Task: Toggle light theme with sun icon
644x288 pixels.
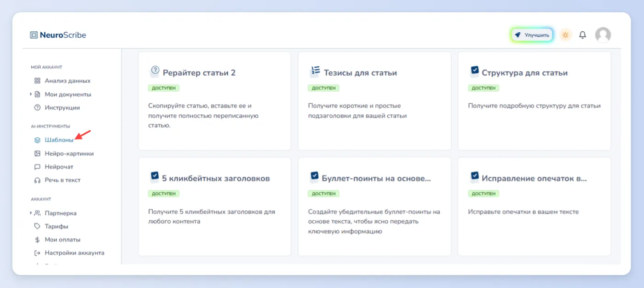Action: [x=565, y=35]
